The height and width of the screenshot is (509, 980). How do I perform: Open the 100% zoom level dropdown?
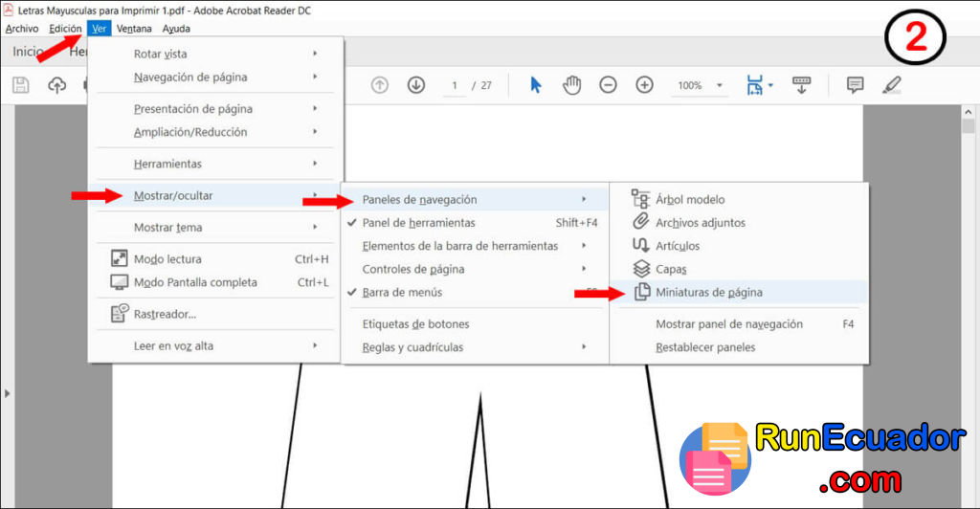(x=720, y=85)
